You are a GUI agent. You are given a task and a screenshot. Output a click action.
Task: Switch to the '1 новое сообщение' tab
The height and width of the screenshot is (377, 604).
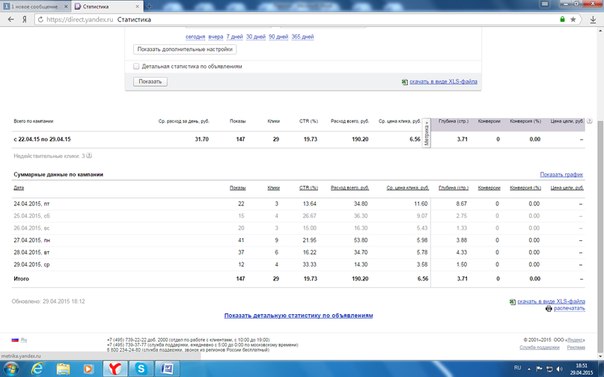tap(35, 7)
